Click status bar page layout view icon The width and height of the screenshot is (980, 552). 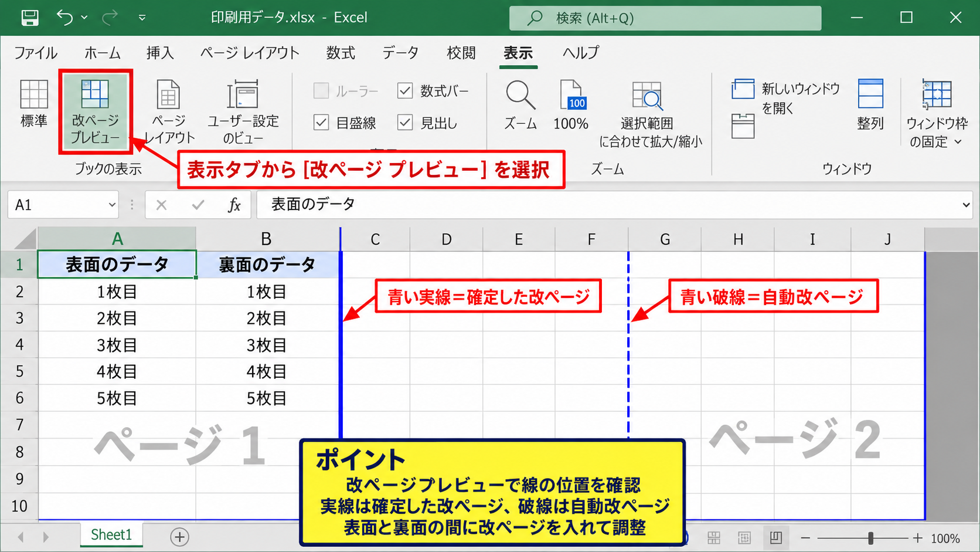(x=744, y=538)
